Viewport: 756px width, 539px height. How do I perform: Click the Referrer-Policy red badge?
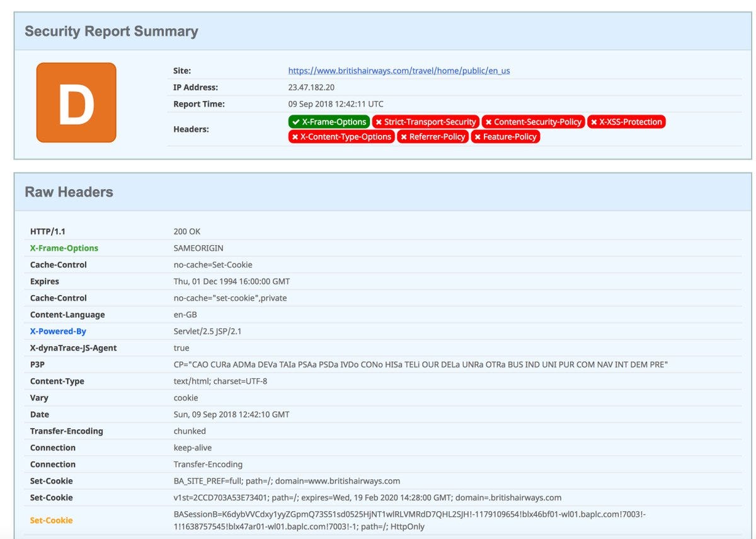click(x=433, y=137)
